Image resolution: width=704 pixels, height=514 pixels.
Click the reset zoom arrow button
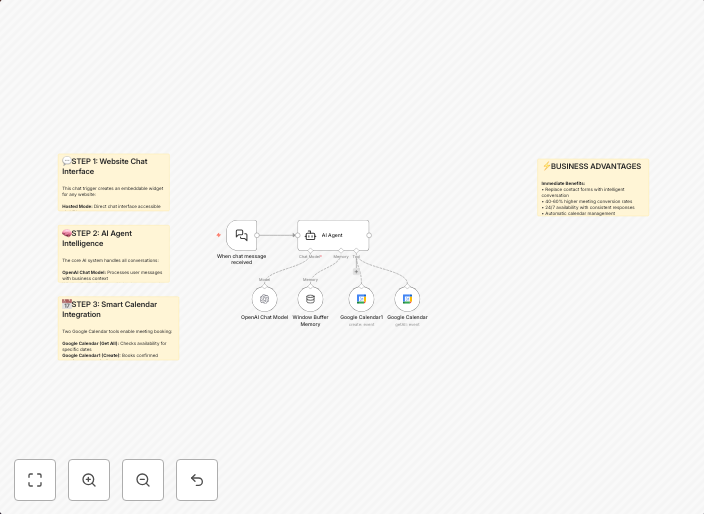tap(197, 480)
